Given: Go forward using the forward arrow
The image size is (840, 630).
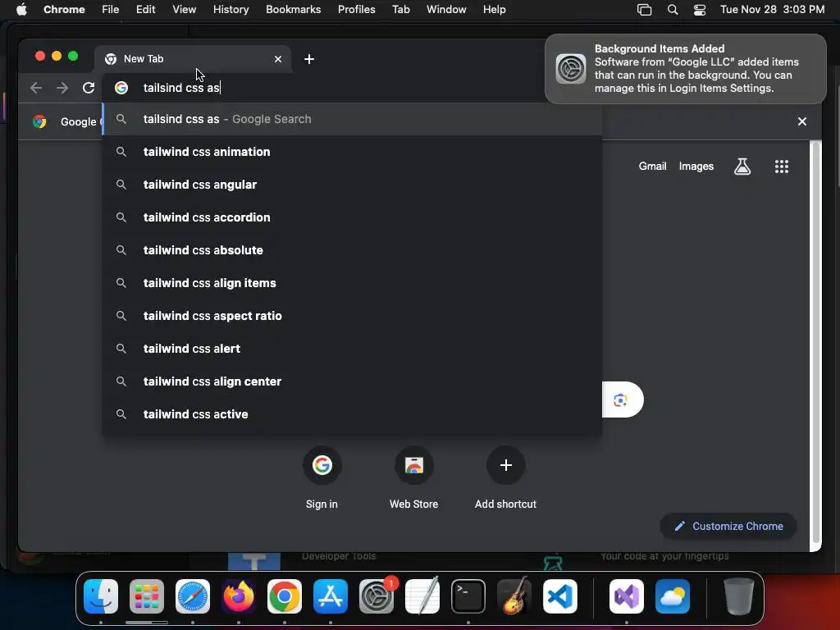Looking at the screenshot, I should (62, 88).
